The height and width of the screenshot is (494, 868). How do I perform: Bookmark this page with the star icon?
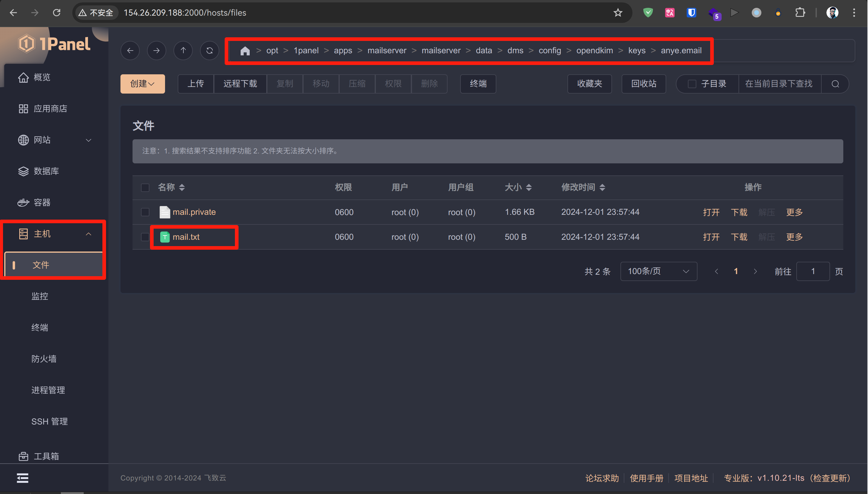(618, 13)
